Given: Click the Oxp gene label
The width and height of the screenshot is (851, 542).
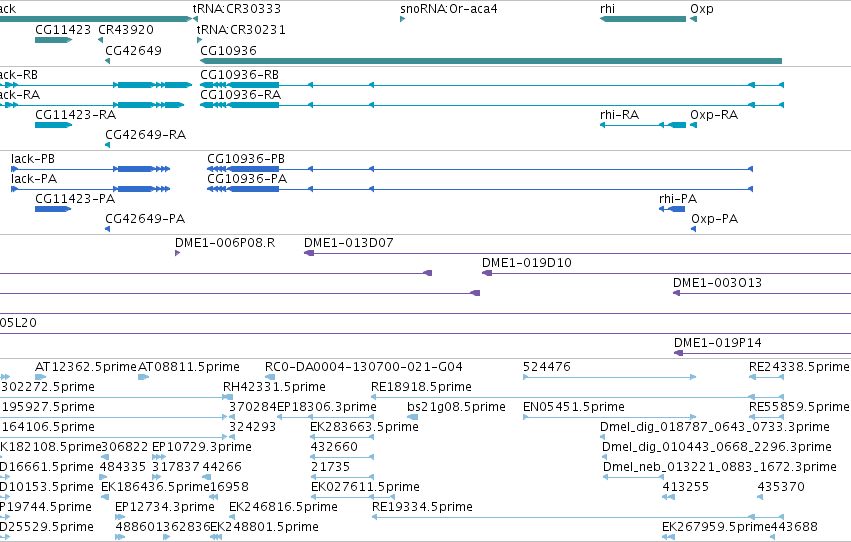Looking at the screenshot, I should click(x=702, y=9).
